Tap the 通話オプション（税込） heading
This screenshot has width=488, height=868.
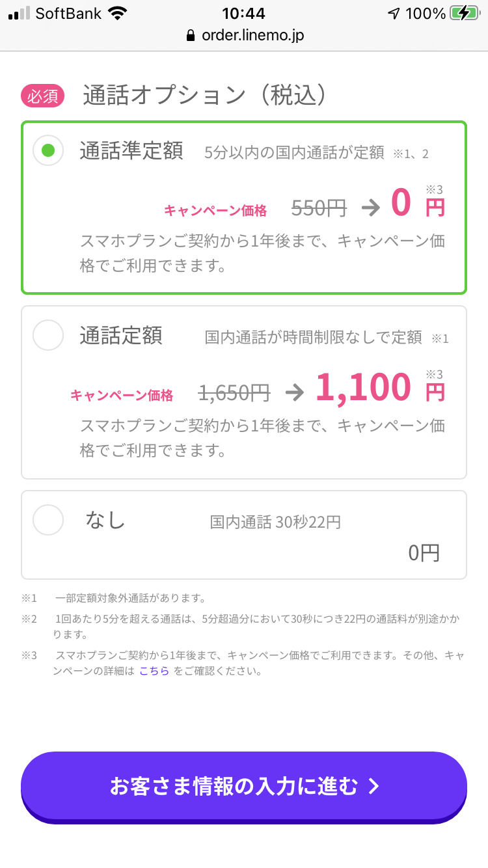tap(204, 96)
